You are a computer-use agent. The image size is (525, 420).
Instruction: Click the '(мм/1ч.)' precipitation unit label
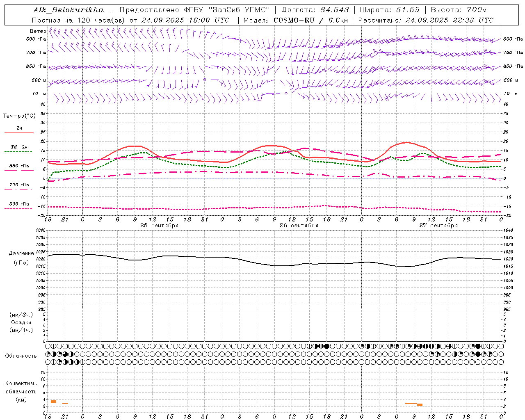(21, 330)
